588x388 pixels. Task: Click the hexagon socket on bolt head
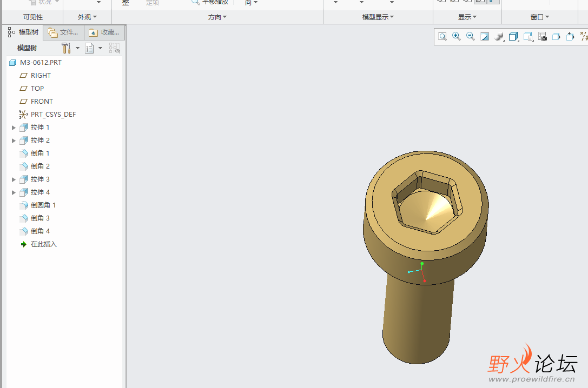(427, 202)
